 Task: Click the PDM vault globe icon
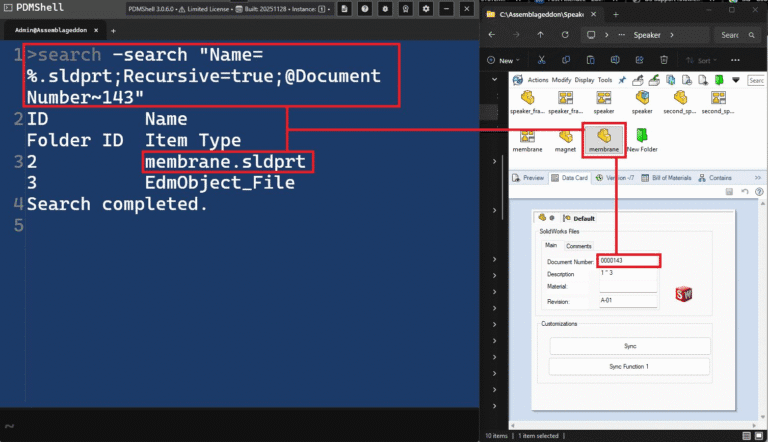point(518,80)
